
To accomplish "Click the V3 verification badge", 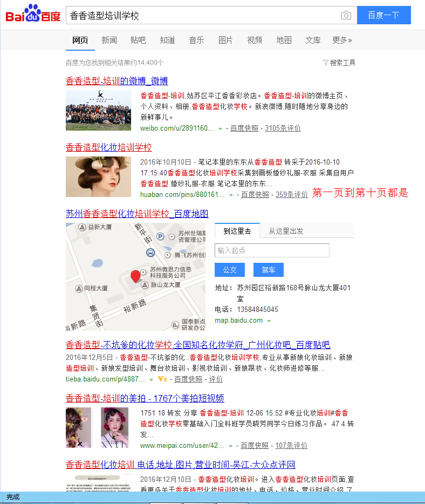I will point(162,379).
